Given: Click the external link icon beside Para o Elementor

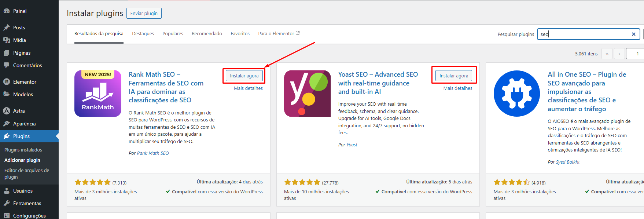Looking at the screenshot, I should point(298,33).
